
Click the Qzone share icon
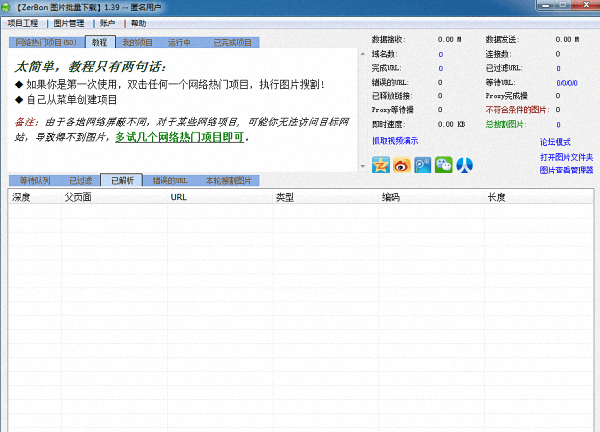click(x=380, y=166)
